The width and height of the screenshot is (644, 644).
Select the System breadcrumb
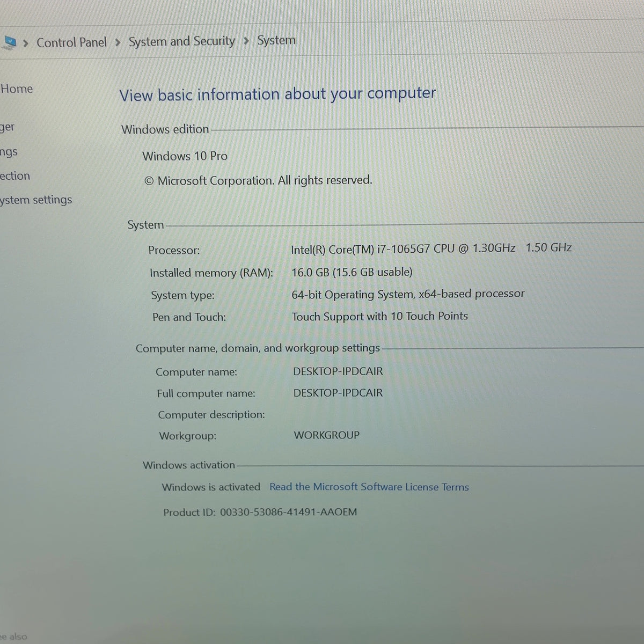[x=276, y=40]
